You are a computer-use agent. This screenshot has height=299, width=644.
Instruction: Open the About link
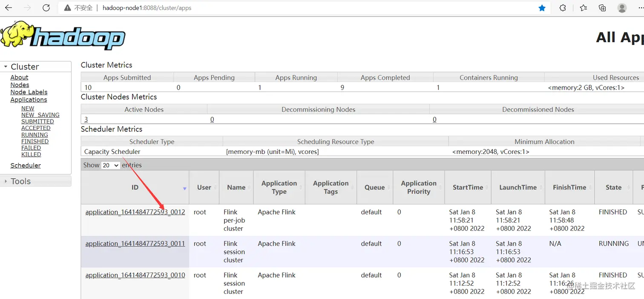pos(19,77)
